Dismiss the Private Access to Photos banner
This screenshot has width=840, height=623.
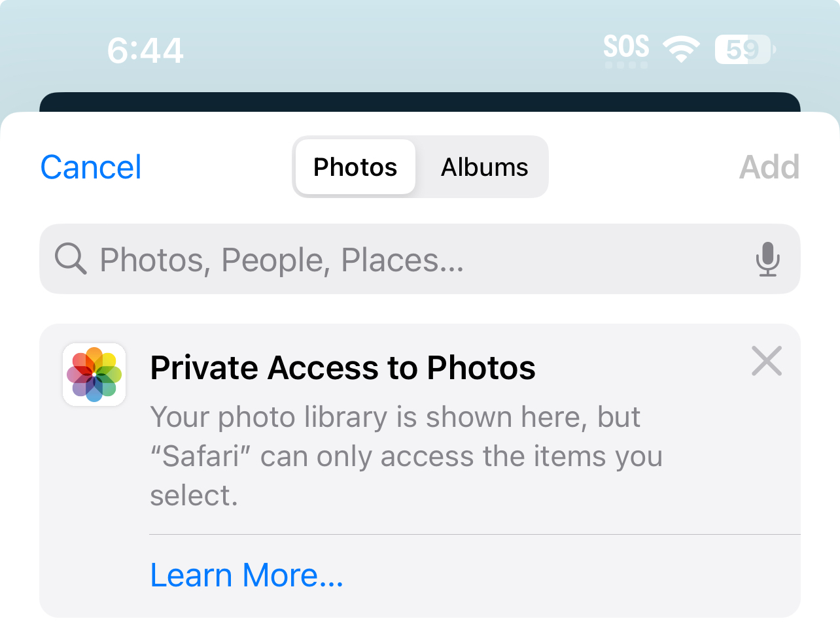[767, 362]
